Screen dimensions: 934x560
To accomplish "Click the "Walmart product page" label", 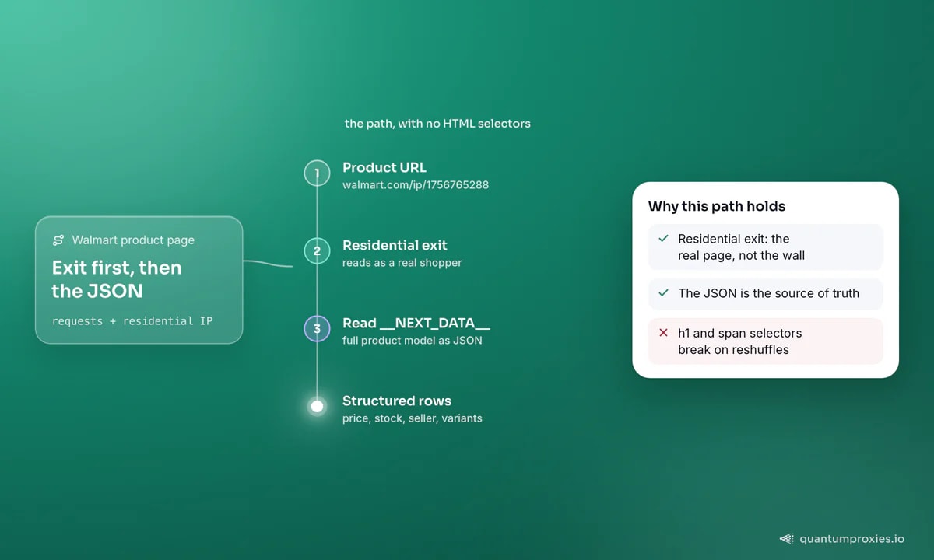I will pyautogui.click(x=133, y=240).
